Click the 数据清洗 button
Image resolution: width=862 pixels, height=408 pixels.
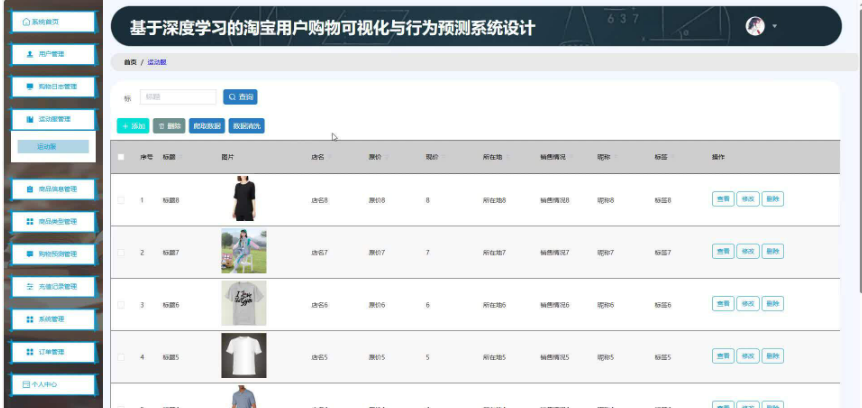246,126
